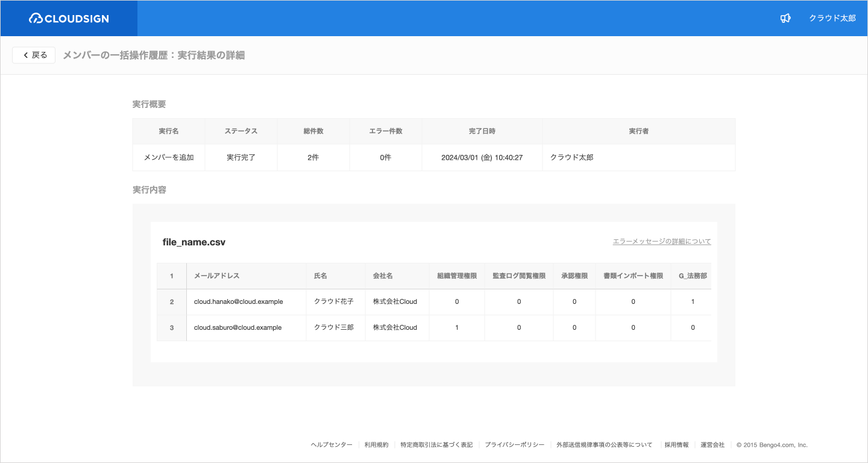Click 組織管理権限 value 1 in クラウド三郎 row
This screenshot has height=463, width=868.
pyautogui.click(x=457, y=327)
